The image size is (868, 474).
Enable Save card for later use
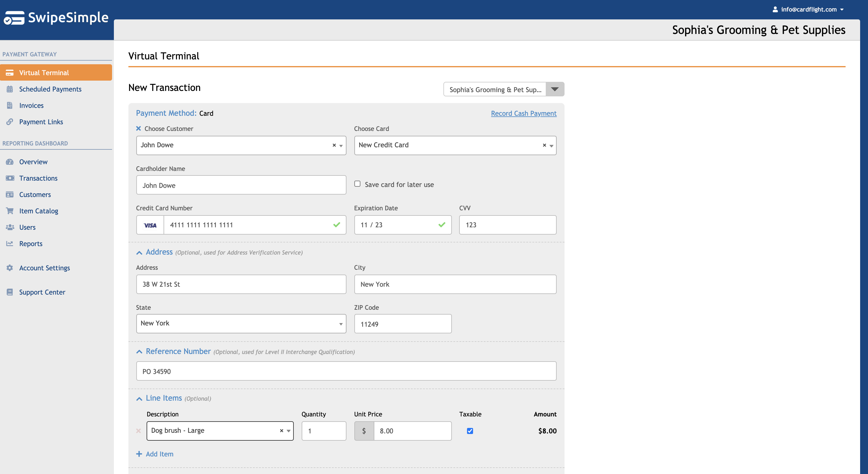(357, 184)
